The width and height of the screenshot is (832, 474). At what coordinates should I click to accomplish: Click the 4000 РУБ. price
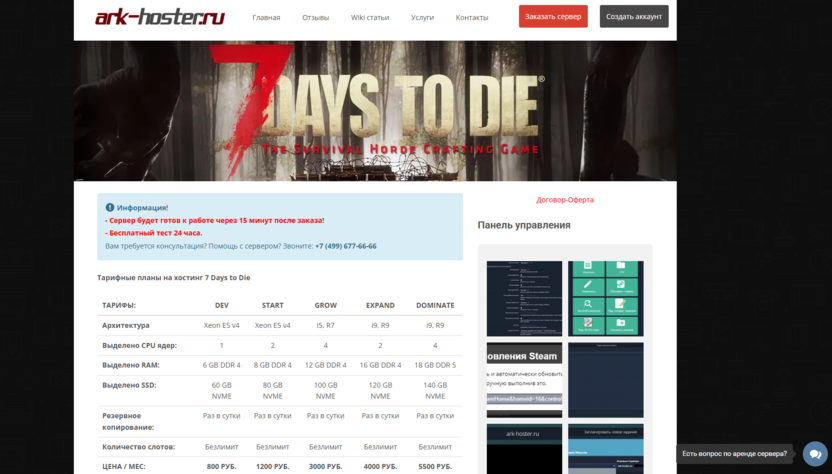[380, 467]
